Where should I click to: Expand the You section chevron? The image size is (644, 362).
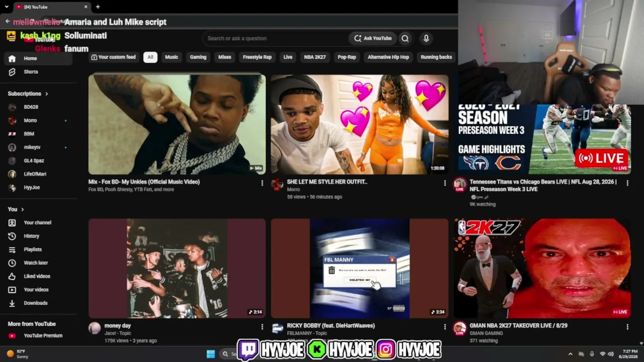tap(22, 210)
